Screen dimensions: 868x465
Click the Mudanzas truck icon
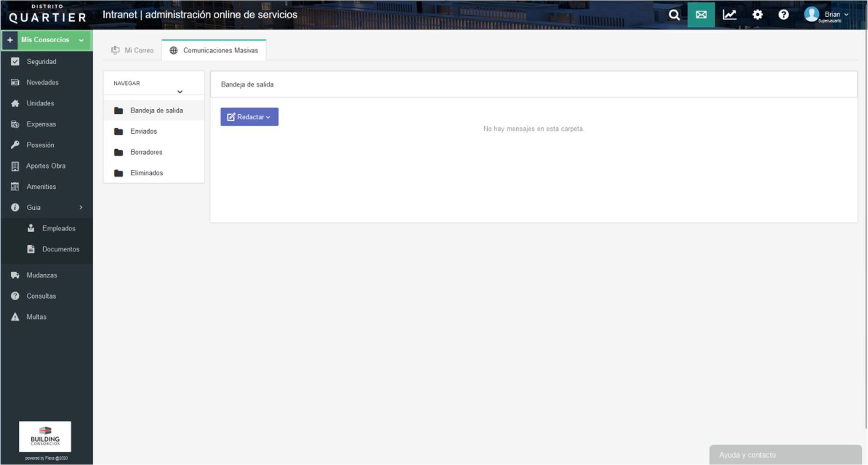click(15, 275)
